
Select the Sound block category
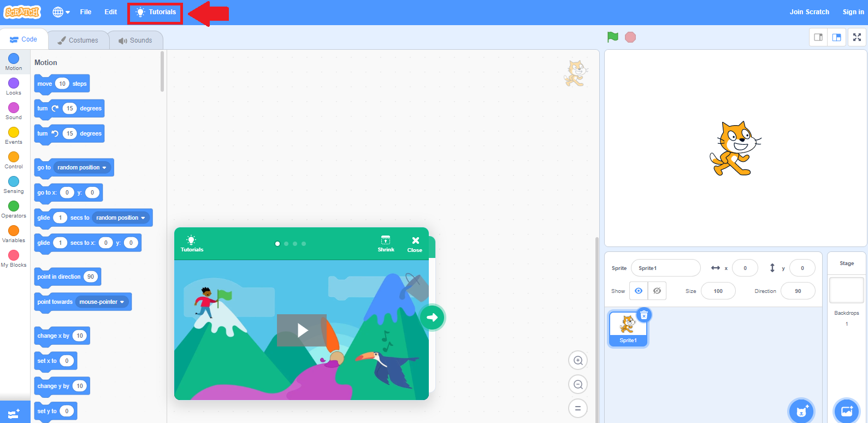14,111
